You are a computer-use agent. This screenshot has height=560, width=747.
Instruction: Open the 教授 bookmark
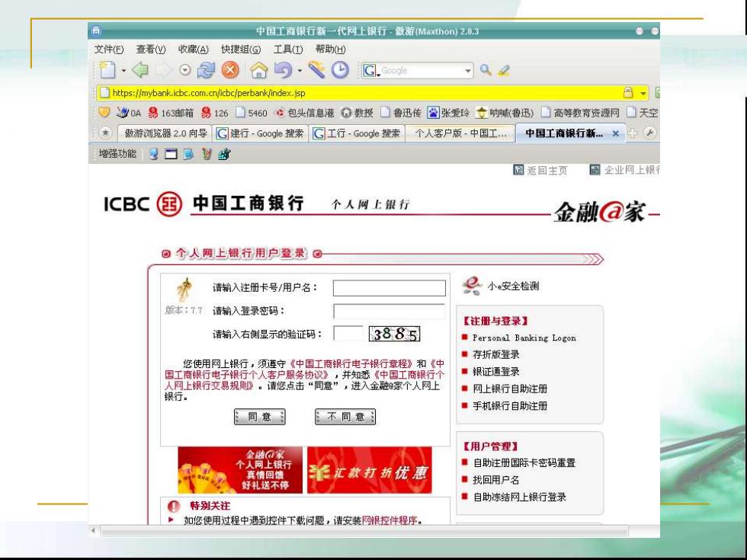pyautogui.click(x=357, y=113)
